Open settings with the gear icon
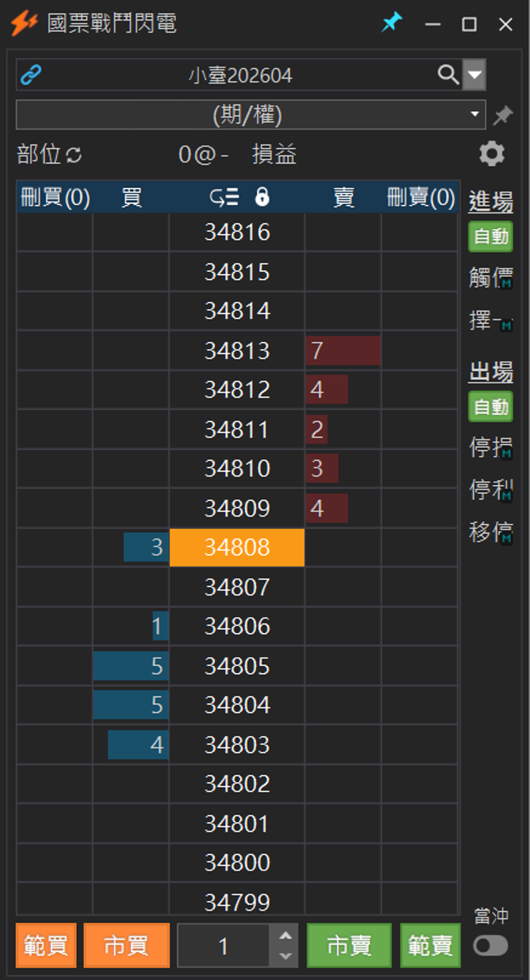This screenshot has height=980, width=530. (492, 154)
